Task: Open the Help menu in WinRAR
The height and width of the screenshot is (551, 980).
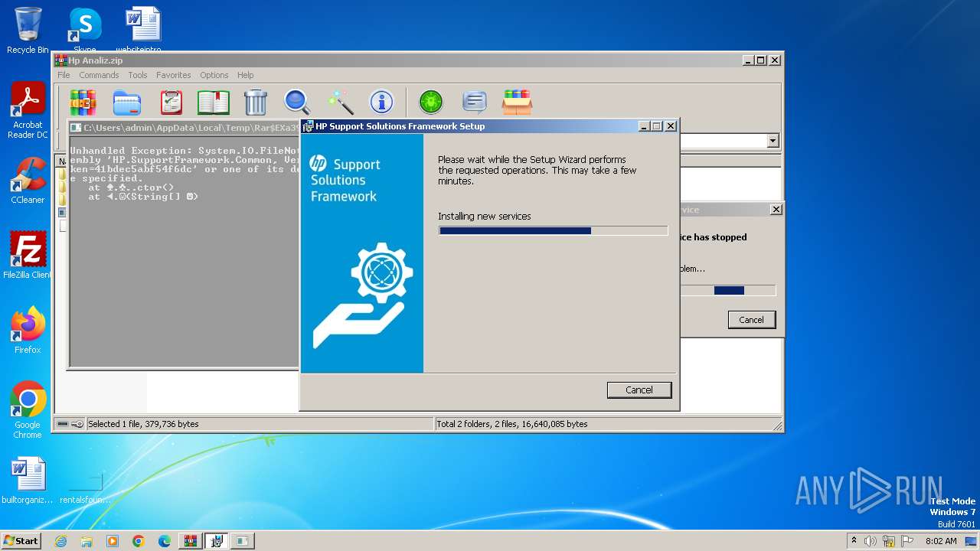Action: tap(245, 75)
